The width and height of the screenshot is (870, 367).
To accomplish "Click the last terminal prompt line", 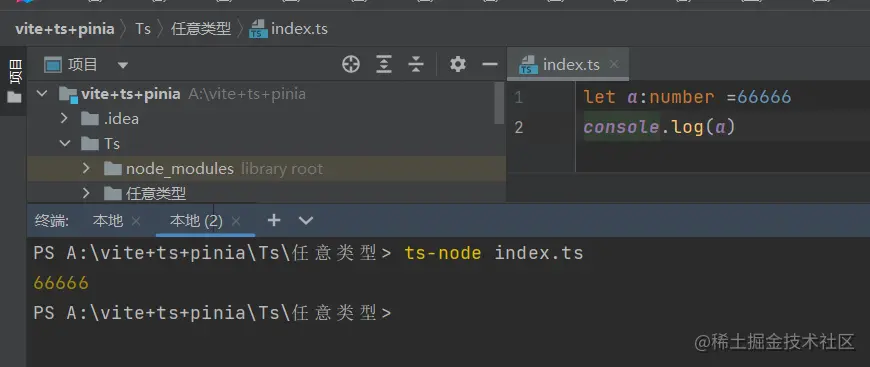I will (x=213, y=313).
